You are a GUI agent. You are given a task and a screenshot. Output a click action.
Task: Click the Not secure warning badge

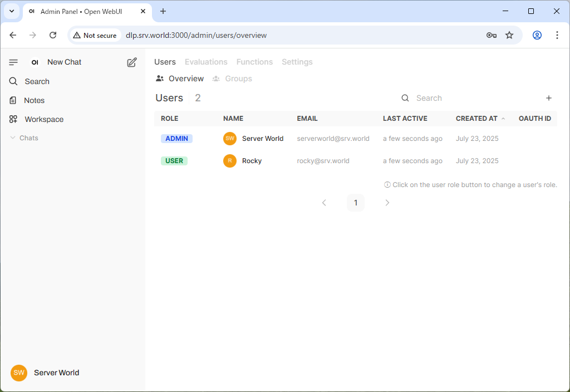[95, 35]
